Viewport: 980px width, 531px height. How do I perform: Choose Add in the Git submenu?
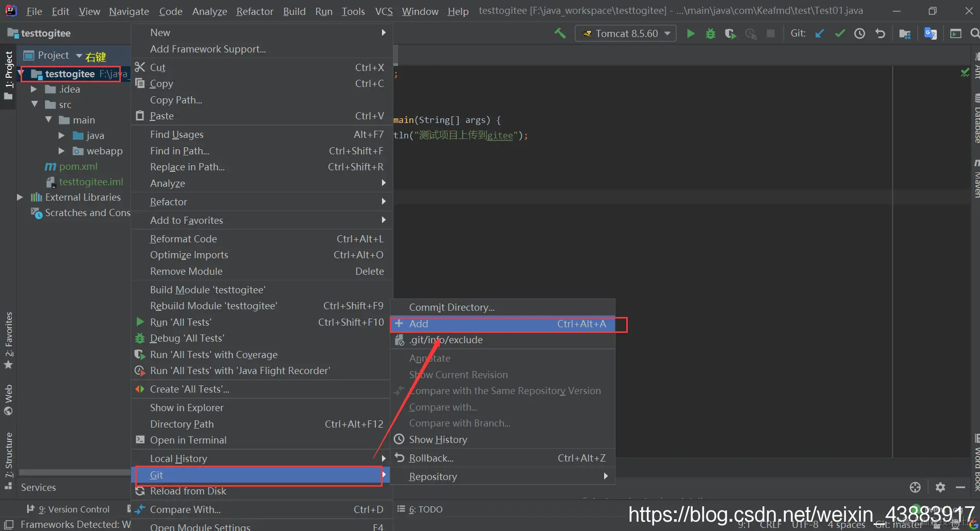(x=503, y=324)
